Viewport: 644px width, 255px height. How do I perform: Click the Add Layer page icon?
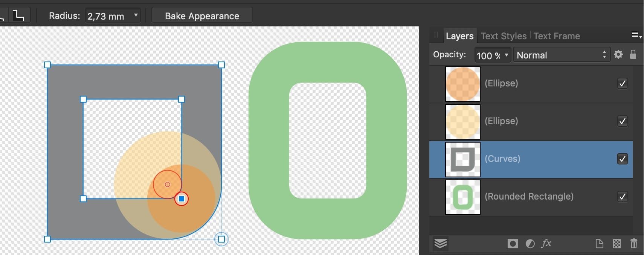click(x=599, y=244)
